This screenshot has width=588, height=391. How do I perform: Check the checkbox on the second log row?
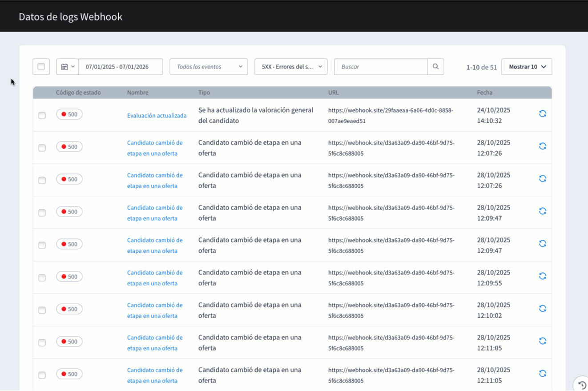(x=42, y=147)
